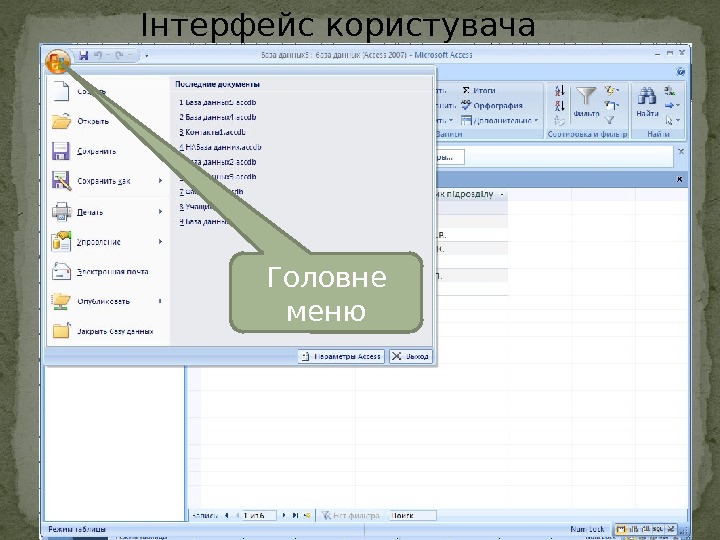Go to the first record
Image resolution: width=720 pixels, height=540 pixels.
[x=226, y=516]
